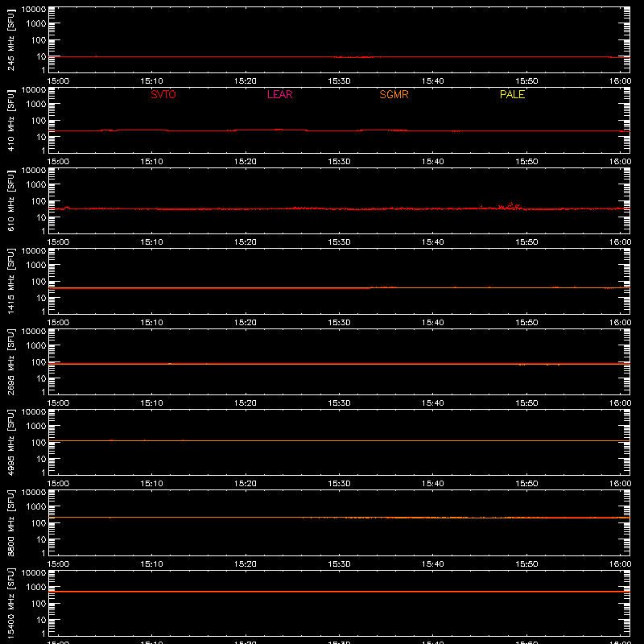Select the 610 MHz [SFU] axis title
This screenshot has height=644, width=644.
pos(10,200)
